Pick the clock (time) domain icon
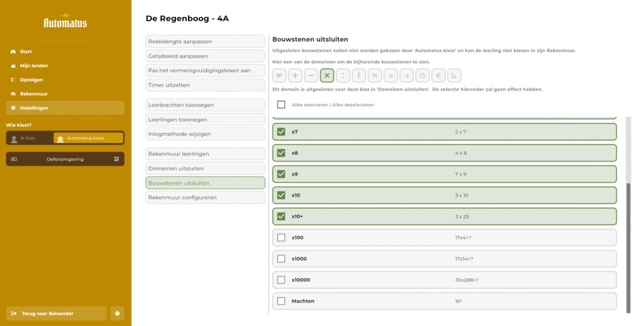 [423, 76]
